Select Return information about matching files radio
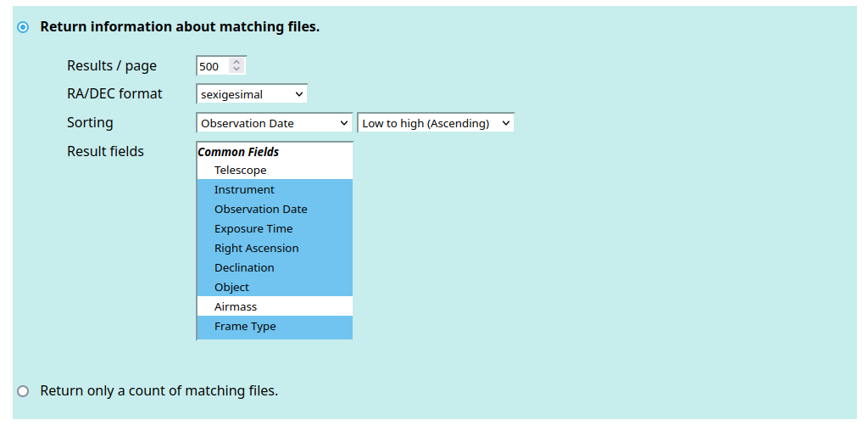This screenshot has height=426, width=868. [x=23, y=26]
